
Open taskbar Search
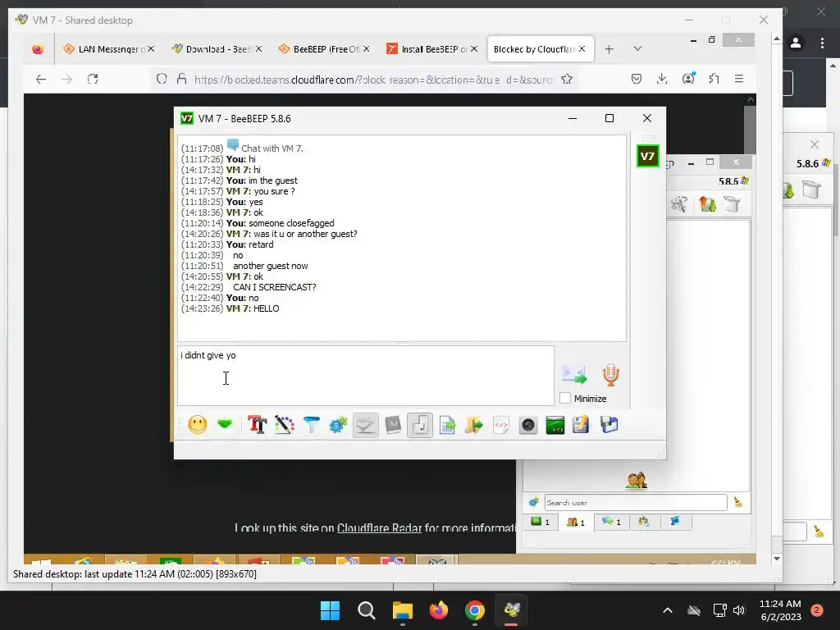(367, 610)
